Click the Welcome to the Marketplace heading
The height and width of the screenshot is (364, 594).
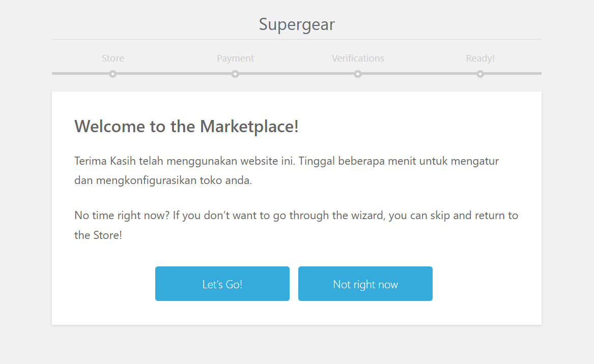click(186, 126)
